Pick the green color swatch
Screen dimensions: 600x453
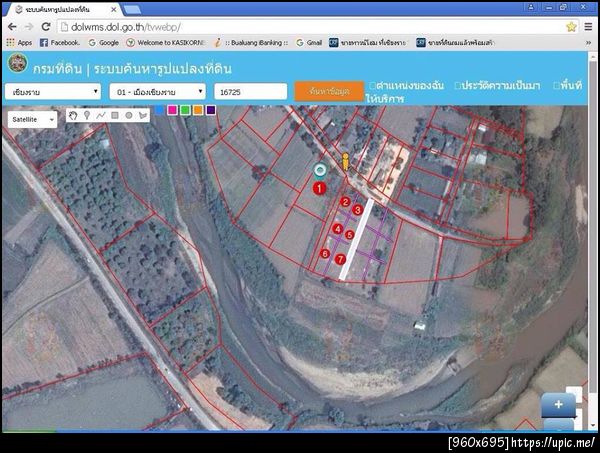point(185,110)
